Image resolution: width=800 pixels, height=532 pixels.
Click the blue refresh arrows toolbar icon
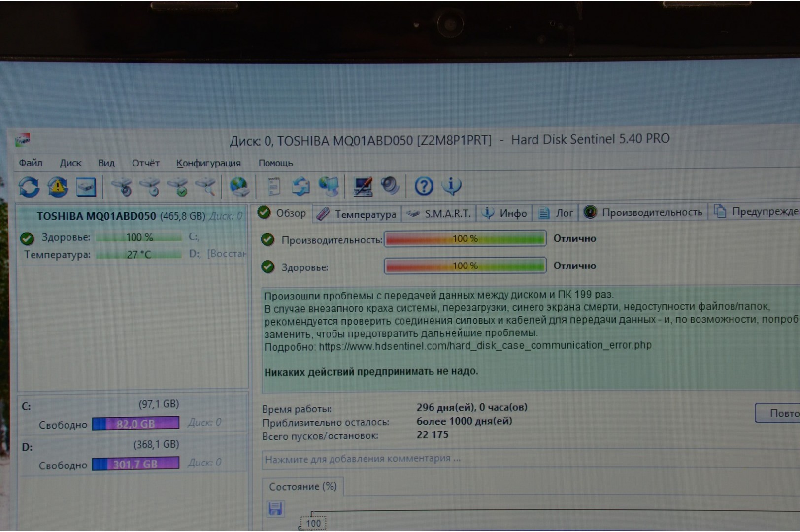click(29, 187)
